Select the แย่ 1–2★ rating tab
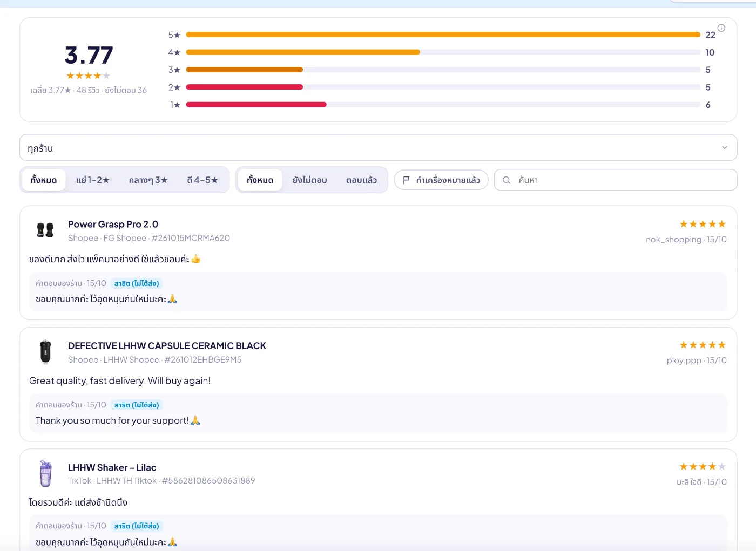 tap(93, 180)
